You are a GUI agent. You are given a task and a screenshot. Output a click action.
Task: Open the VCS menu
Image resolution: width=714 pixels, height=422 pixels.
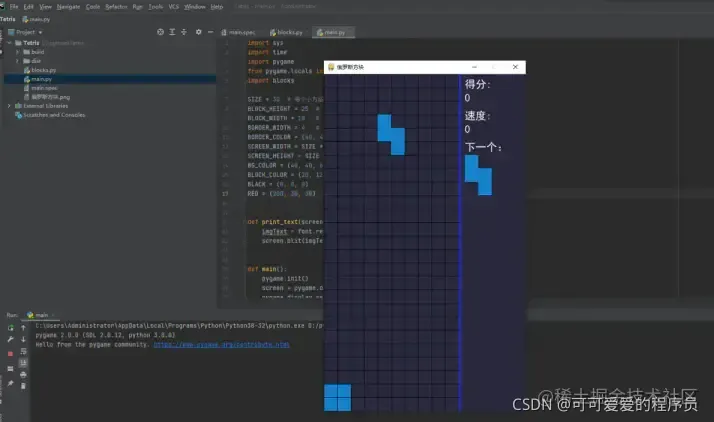tap(173, 7)
